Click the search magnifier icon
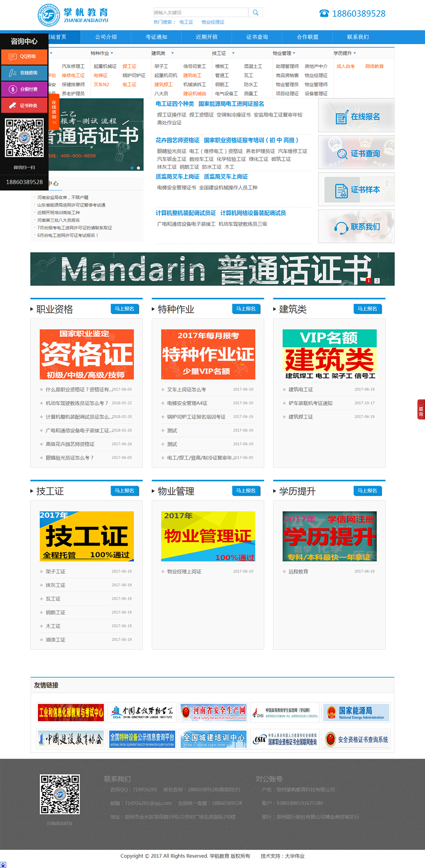425x868 pixels. 255,13
